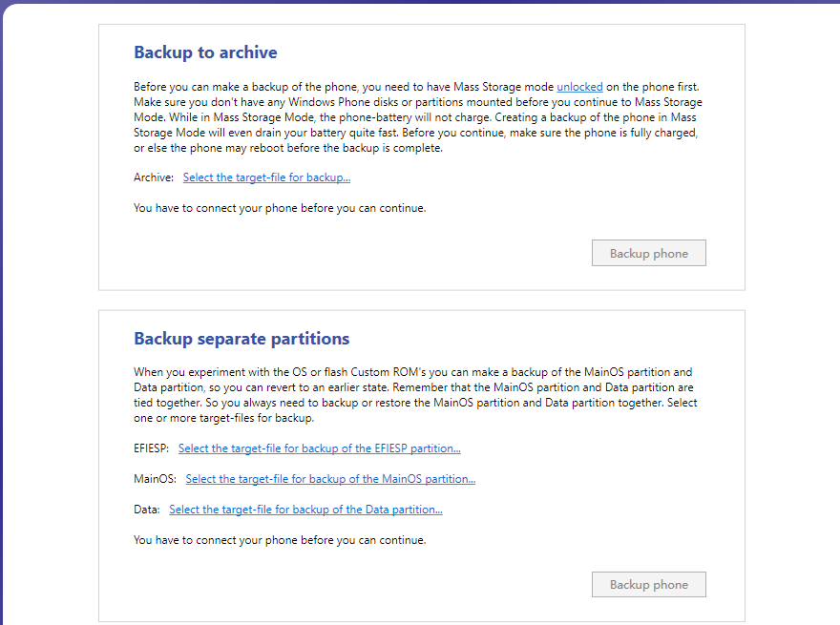
Task: Click the Custom ROM partitions description paragraph
Action: pos(415,395)
